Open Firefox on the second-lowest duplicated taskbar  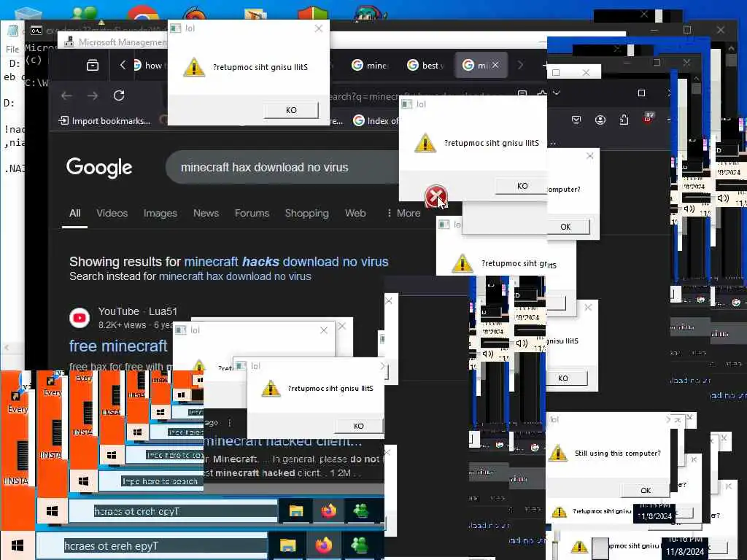coord(328,511)
